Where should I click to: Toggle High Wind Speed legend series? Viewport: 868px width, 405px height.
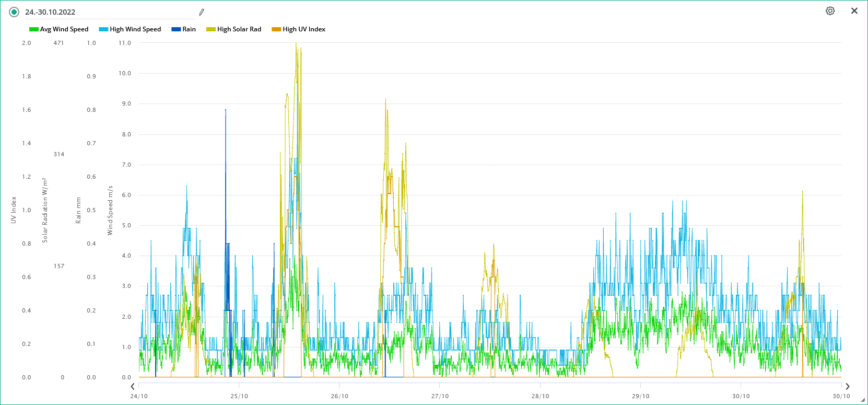[x=130, y=29]
